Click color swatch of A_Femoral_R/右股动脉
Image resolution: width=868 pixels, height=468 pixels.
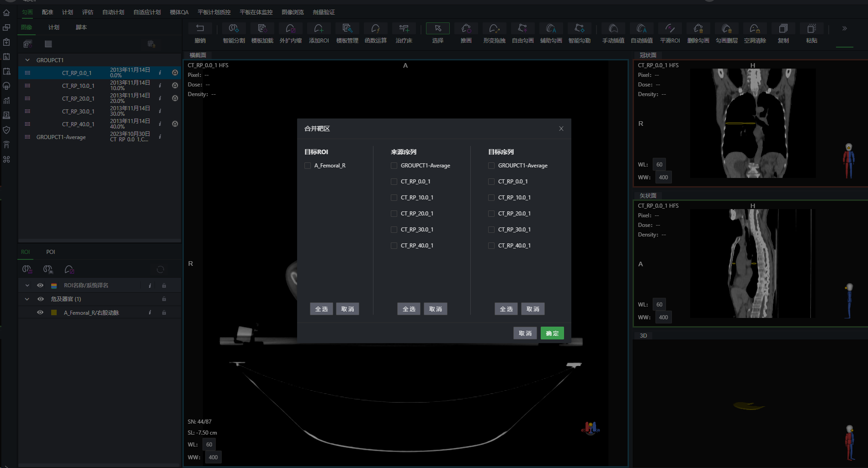coord(54,312)
